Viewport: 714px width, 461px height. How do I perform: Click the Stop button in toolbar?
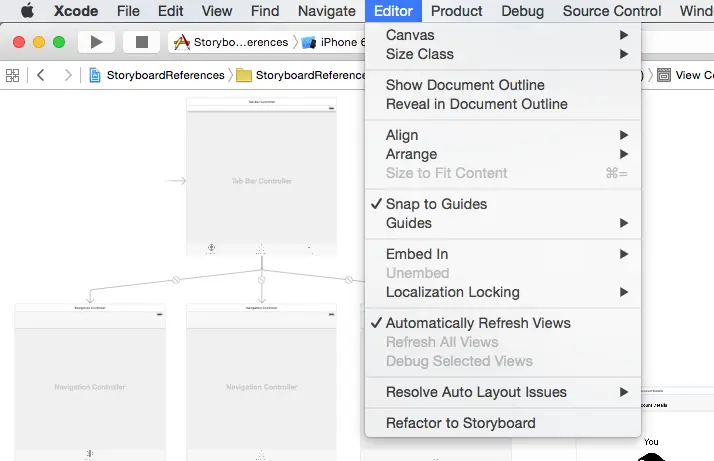point(142,42)
